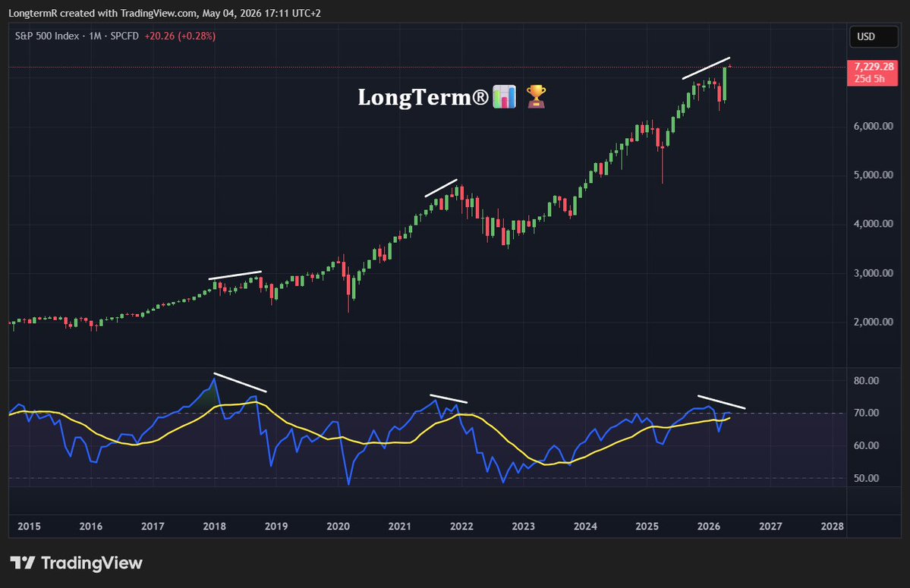
Task: Click the RSI 50.00 scale label
Action: point(866,479)
